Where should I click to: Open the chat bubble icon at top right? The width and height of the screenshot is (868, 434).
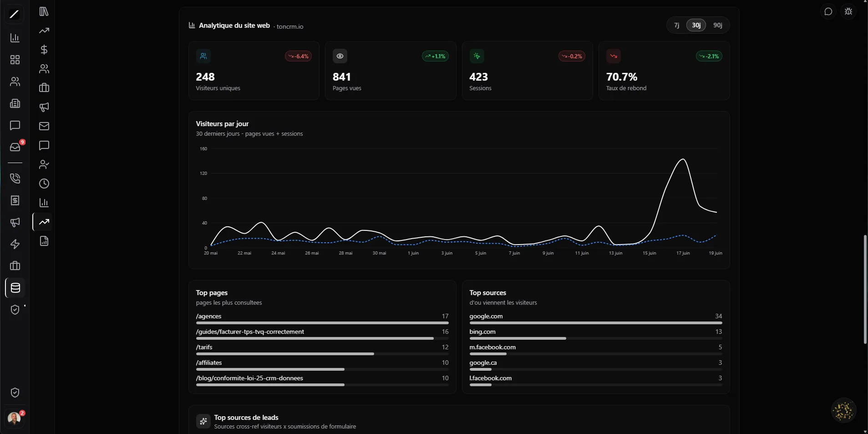(x=828, y=12)
